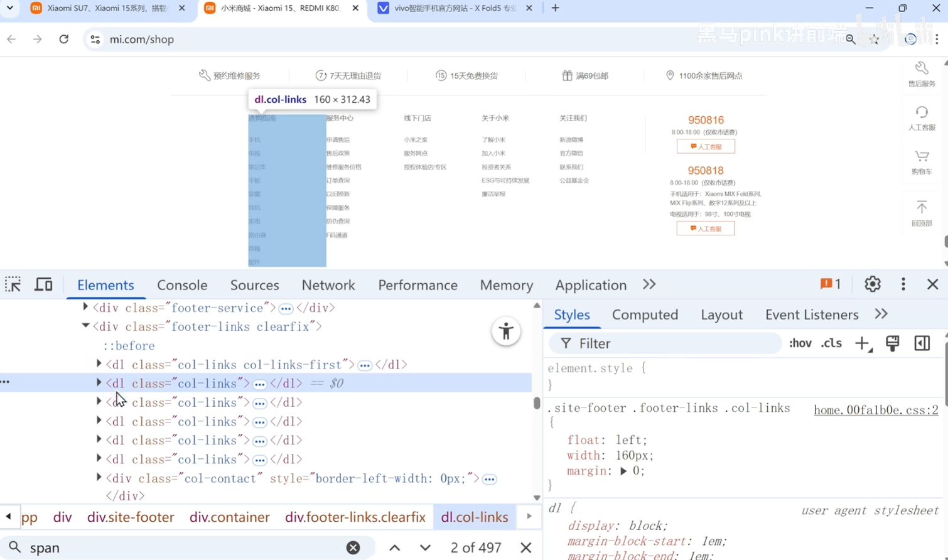Show more DevTools panels chevron
This screenshot has width=948, height=560.
(649, 284)
